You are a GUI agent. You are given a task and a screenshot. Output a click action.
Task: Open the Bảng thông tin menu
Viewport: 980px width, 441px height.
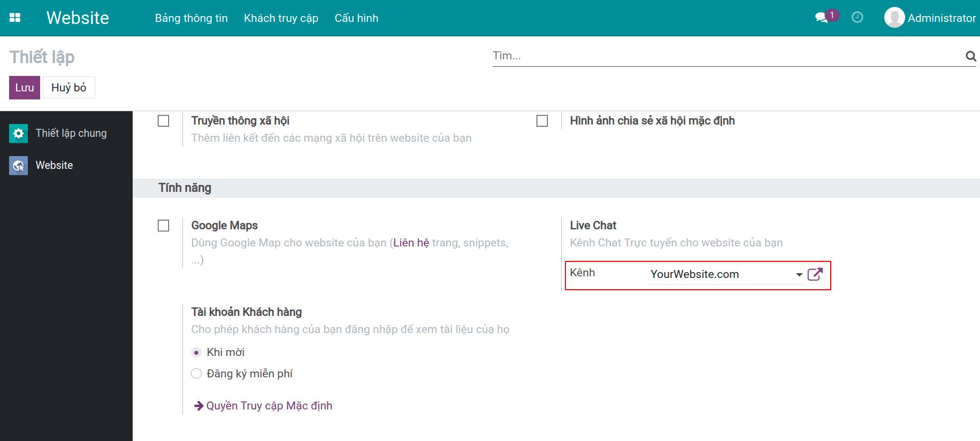(192, 18)
